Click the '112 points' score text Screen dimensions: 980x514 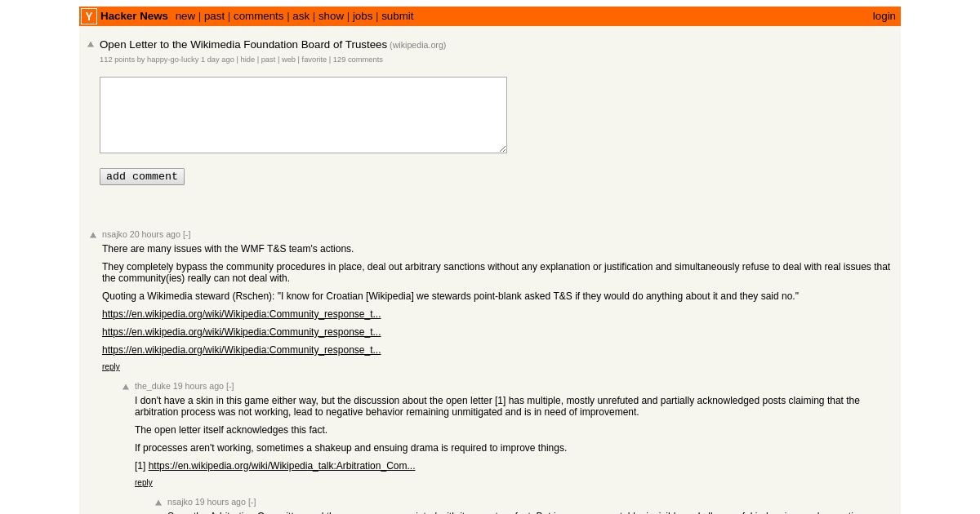[x=118, y=60]
